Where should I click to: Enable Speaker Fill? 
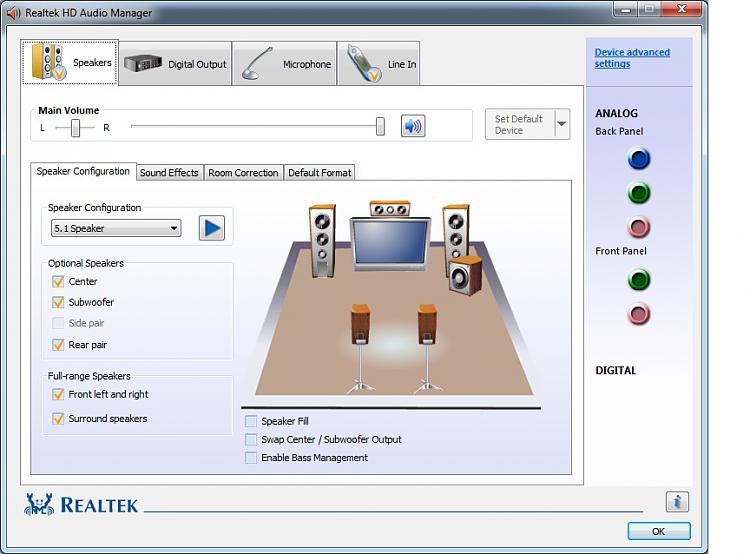point(251,421)
